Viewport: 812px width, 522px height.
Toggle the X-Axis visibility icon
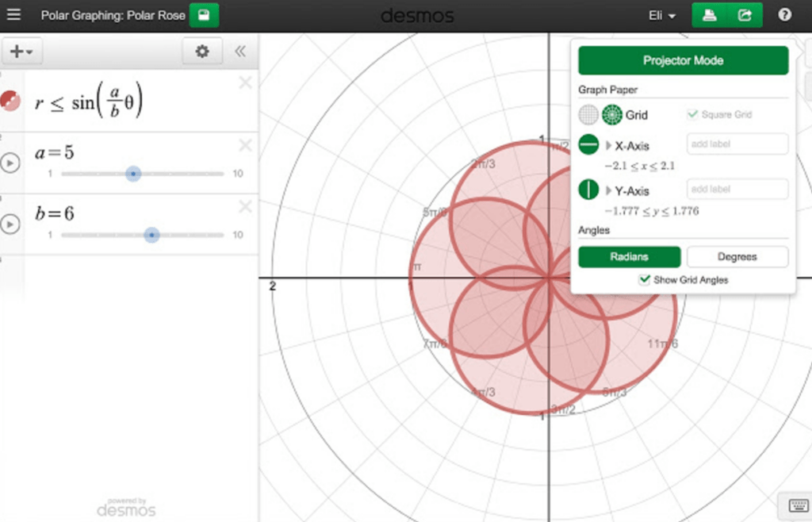click(x=588, y=144)
